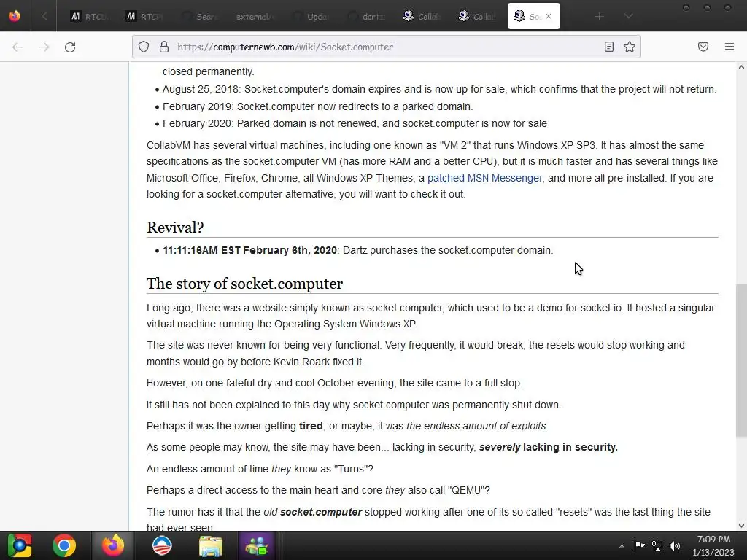Switch to the Search tab
The height and width of the screenshot is (560, 747).
click(199, 16)
